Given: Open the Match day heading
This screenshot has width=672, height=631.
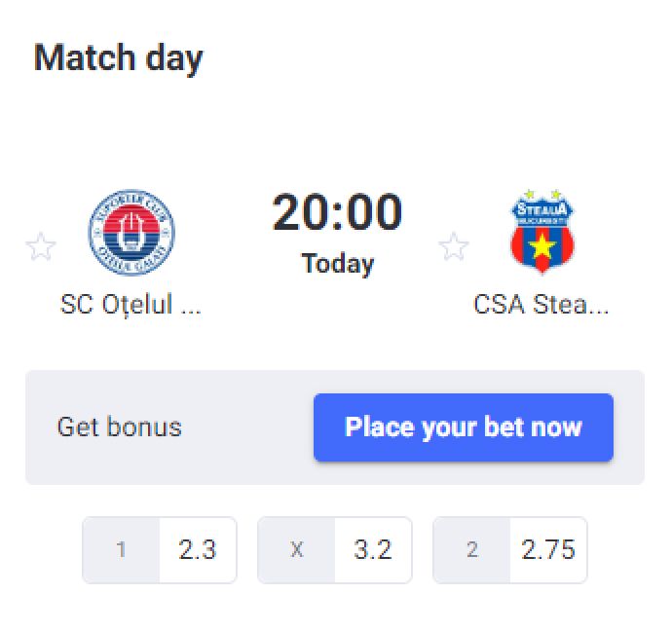Looking at the screenshot, I should tap(118, 58).
